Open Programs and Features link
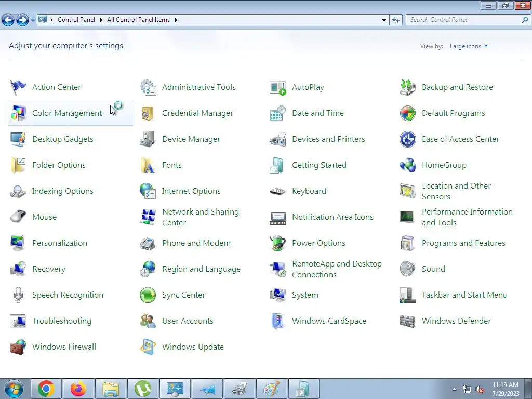The height and width of the screenshot is (399, 532). [463, 243]
